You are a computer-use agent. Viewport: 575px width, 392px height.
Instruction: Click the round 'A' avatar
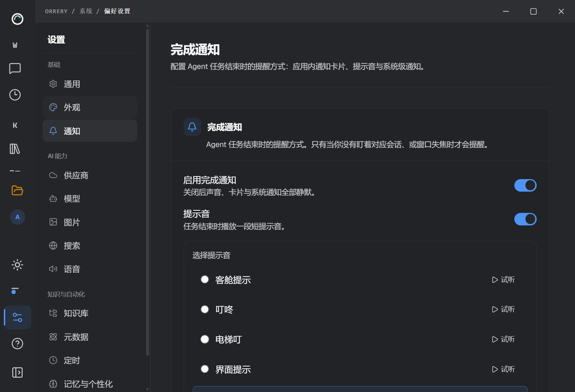pos(17,217)
